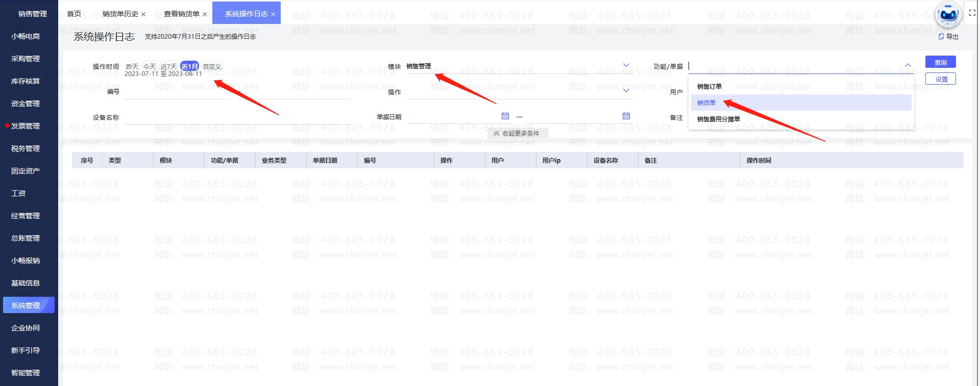Open the robot assistant avatar icon

click(948, 14)
